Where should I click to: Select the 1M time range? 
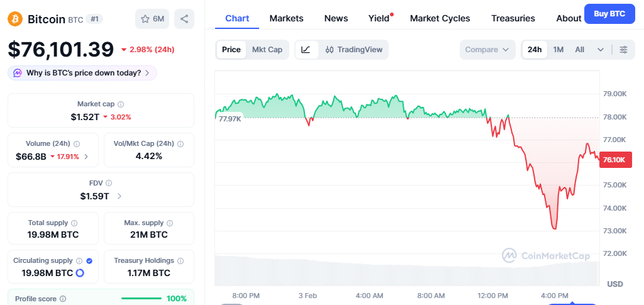pos(558,50)
